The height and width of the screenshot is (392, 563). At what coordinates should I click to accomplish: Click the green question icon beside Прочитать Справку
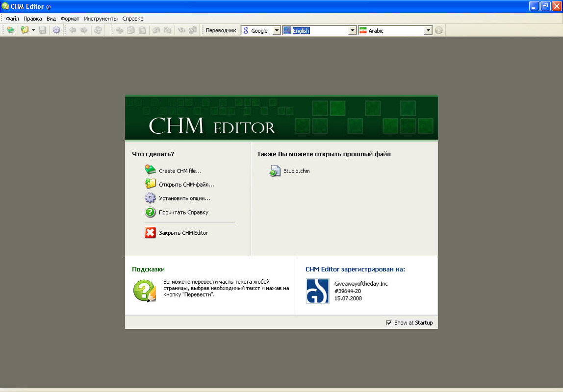pyautogui.click(x=150, y=212)
